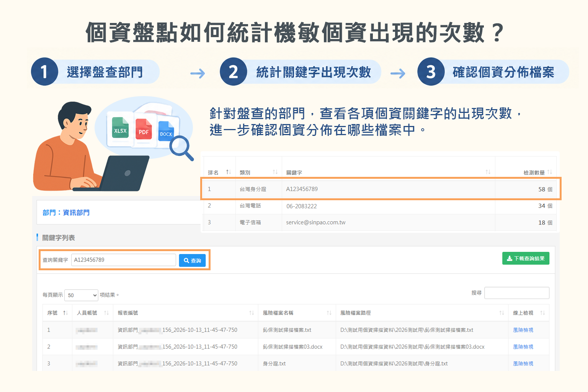Click file name cell 鈊保測試掃描檔案.txt

tap(287, 330)
